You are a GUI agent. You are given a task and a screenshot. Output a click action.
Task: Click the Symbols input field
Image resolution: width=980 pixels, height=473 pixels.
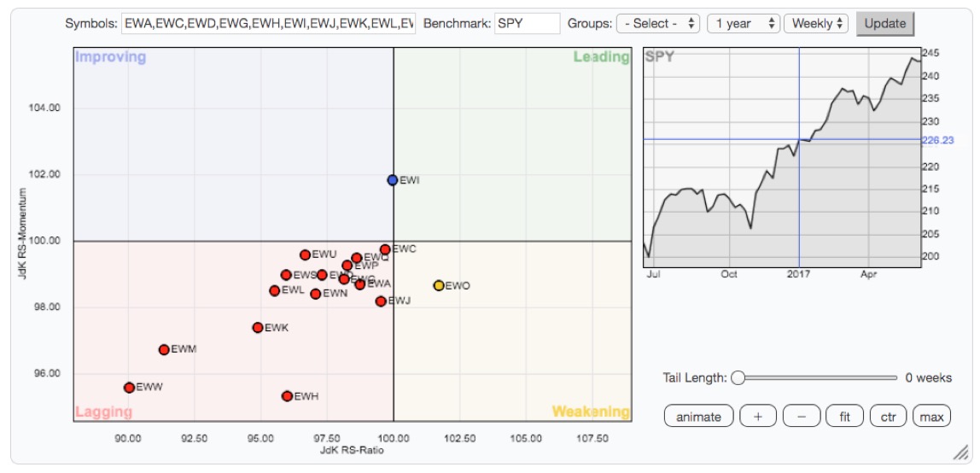coord(268,24)
